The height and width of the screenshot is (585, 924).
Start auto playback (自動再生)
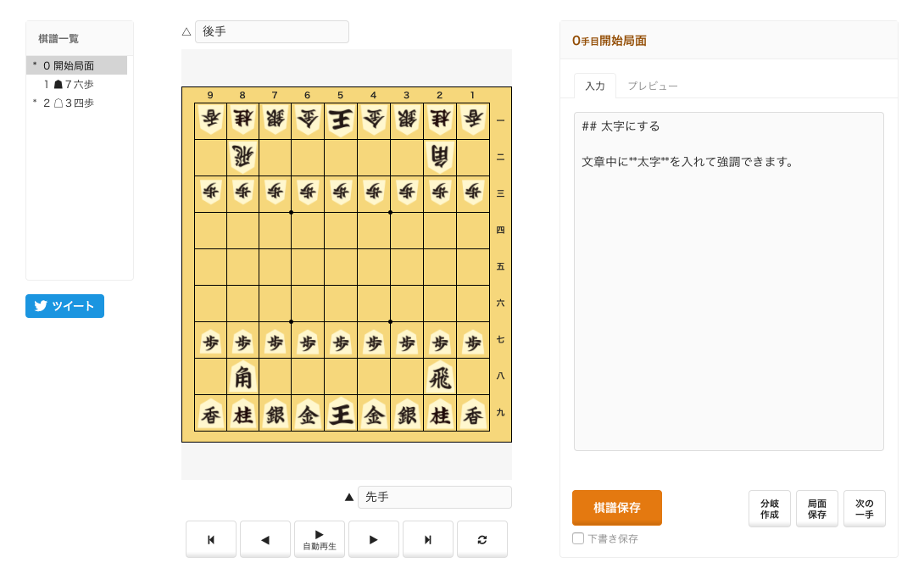(x=320, y=539)
